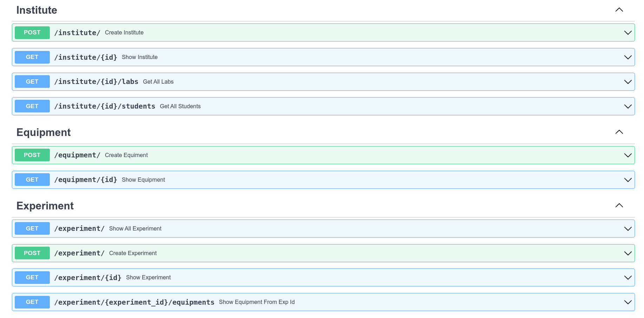Expand the Create Institute row arrow
644x318 pixels.
click(628, 33)
